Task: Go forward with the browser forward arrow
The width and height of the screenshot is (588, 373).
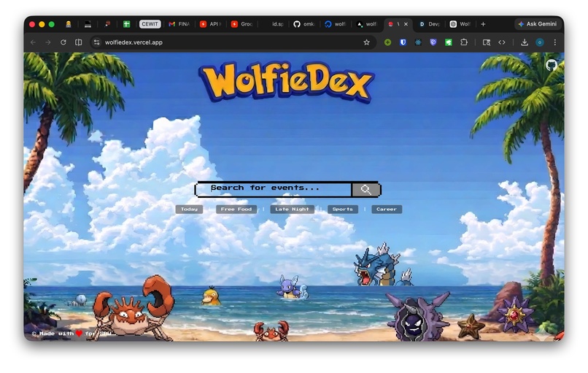Action: tap(48, 42)
